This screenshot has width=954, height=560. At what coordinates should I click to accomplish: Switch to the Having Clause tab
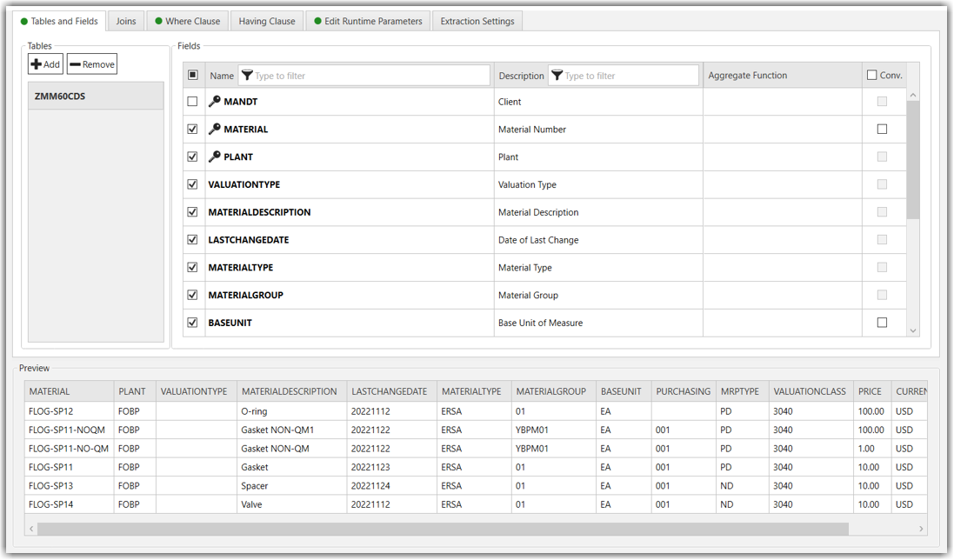(x=266, y=20)
